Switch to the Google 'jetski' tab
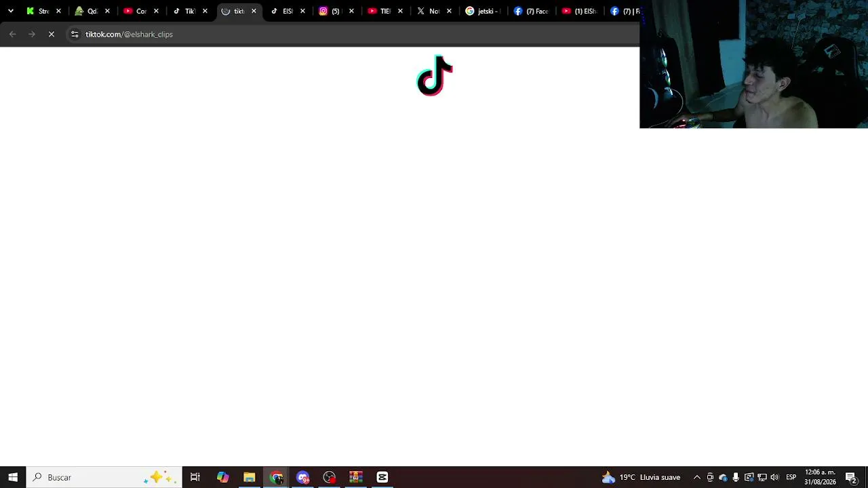 tap(484, 11)
